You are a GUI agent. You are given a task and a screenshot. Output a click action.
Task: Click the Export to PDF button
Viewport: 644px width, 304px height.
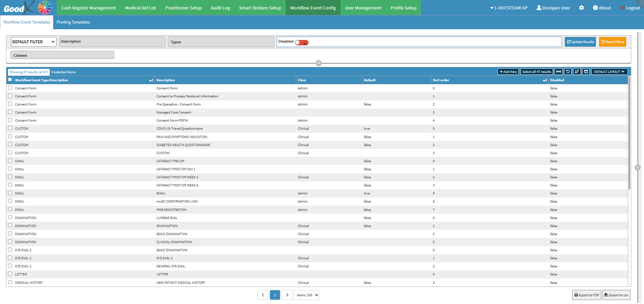587,295
